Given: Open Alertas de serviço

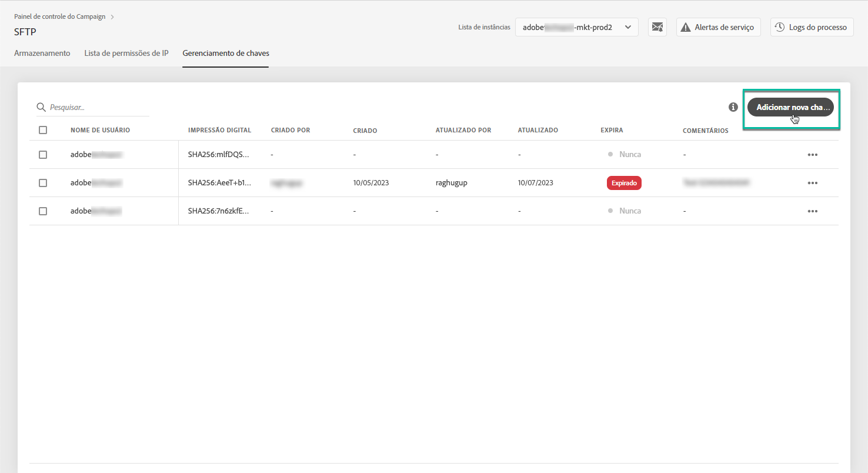Looking at the screenshot, I should 719,27.
